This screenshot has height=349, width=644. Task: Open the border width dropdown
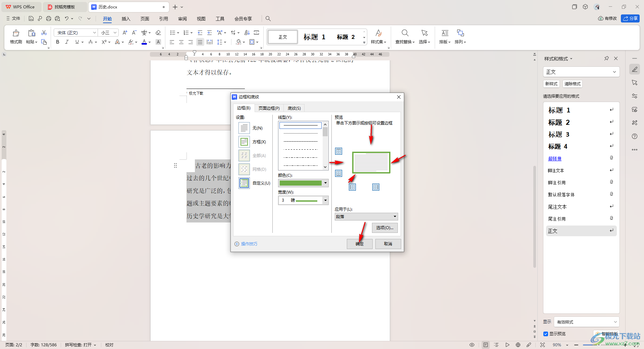click(325, 200)
